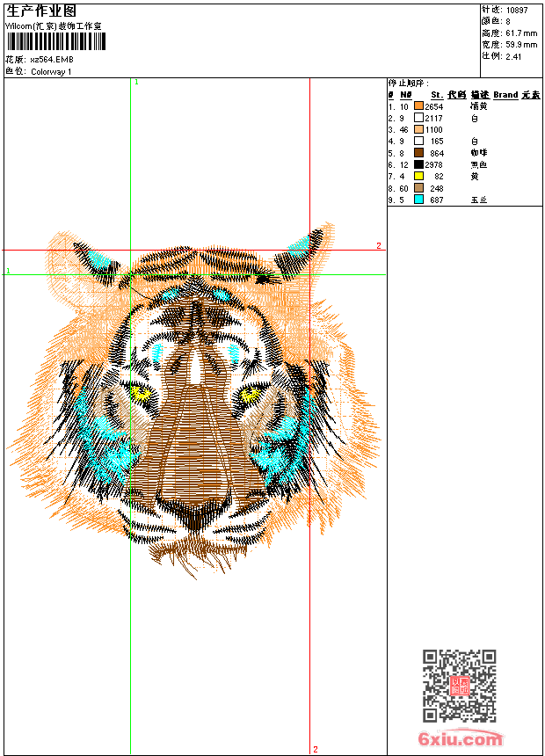Screen dimensions: 545x756
Task: Select the cyan swatch in row 9
Action: click(x=418, y=200)
